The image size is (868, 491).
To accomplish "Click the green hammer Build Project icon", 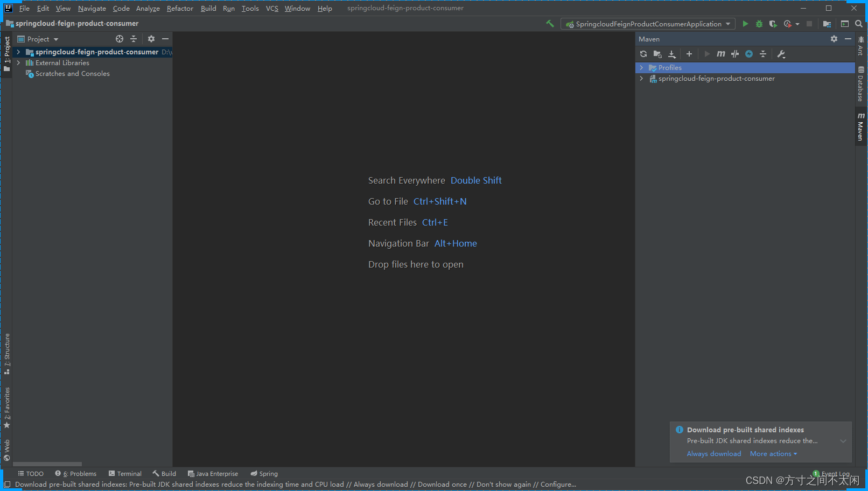I will (x=550, y=24).
